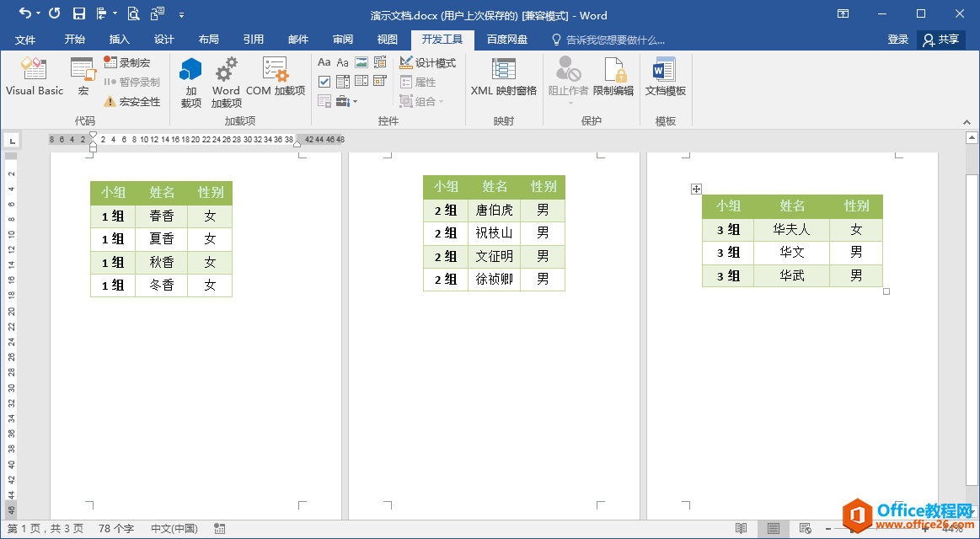Insert drop-down list content control
980x539 pixels.
coord(361,81)
